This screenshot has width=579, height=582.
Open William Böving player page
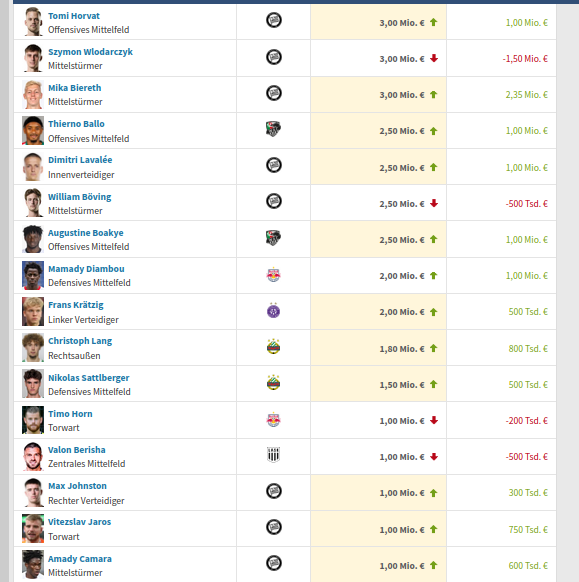pos(79,196)
